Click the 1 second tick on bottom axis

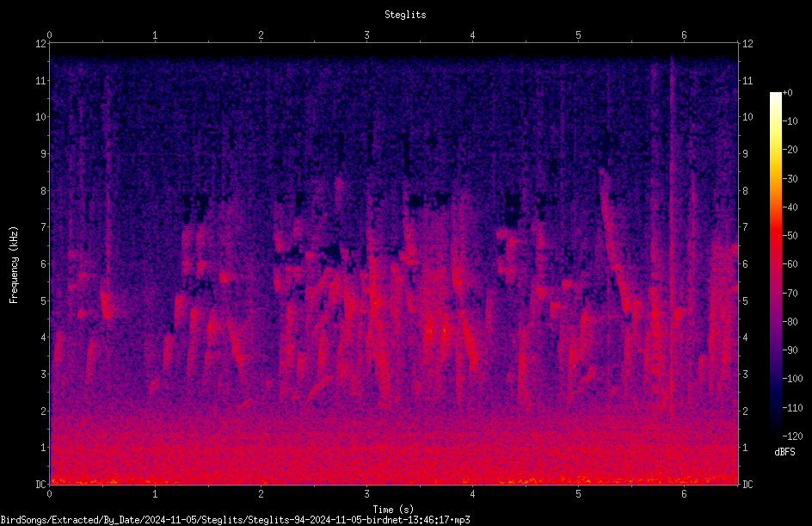coord(155,494)
